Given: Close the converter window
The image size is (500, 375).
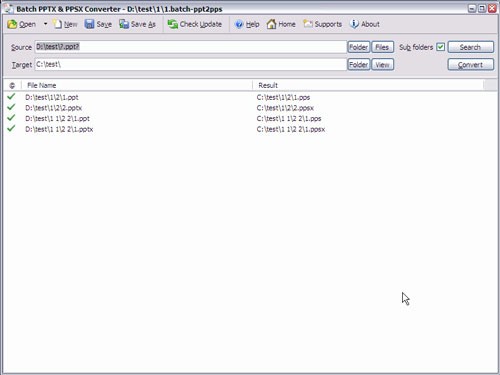Looking at the screenshot, I should [x=492, y=9].
